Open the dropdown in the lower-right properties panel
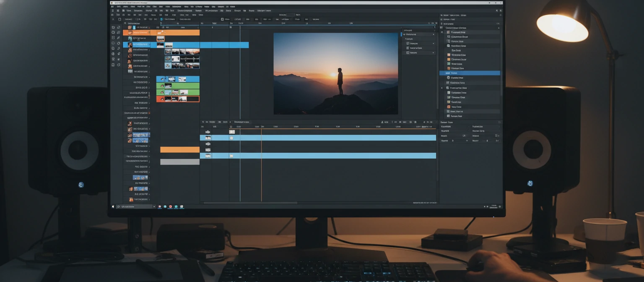 click(x=499, y=126)
